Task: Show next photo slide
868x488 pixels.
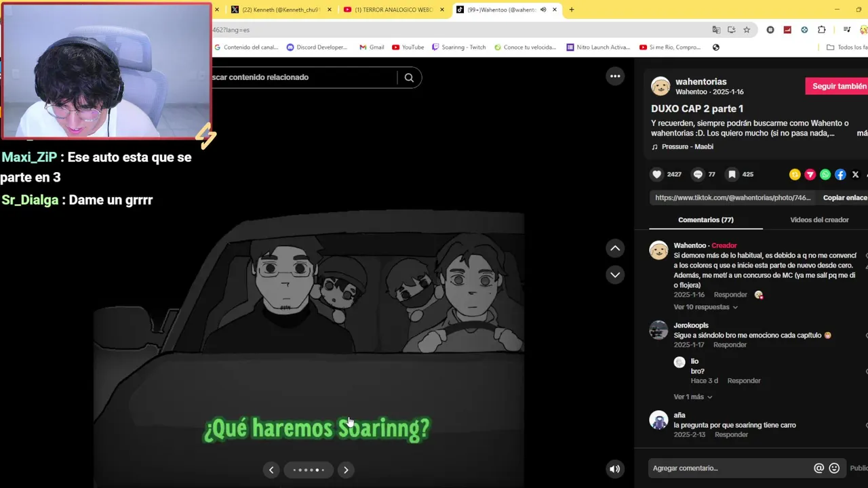Action: (346, 470)
